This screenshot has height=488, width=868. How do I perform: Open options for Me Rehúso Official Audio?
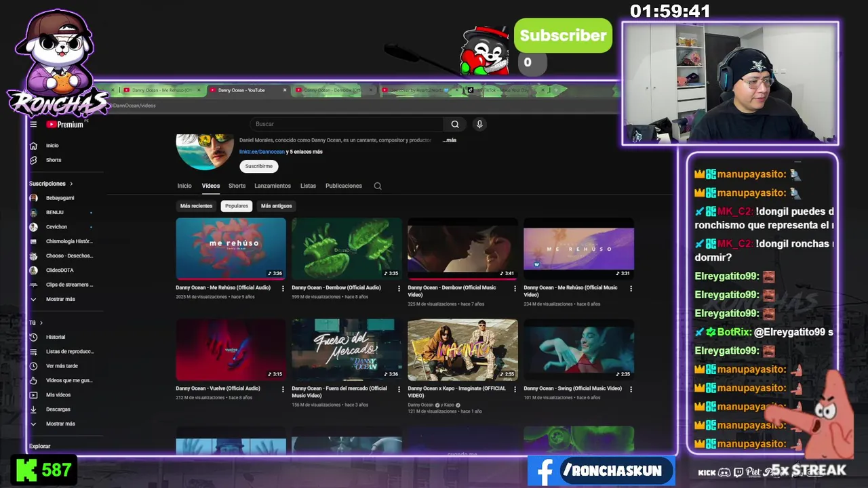coord(283,288)
